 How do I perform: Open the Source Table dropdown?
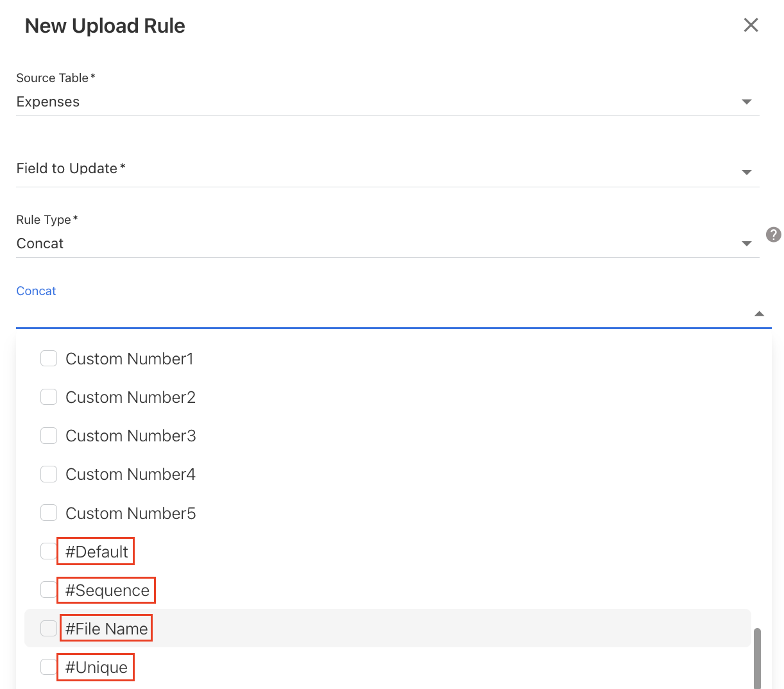(x=746, y=102)
